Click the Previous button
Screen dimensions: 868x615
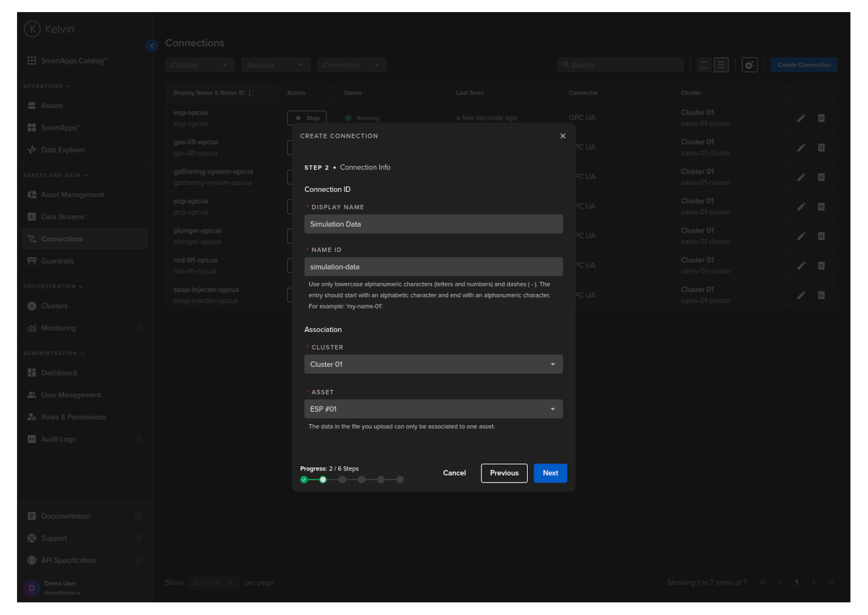(x=504, y=473)
